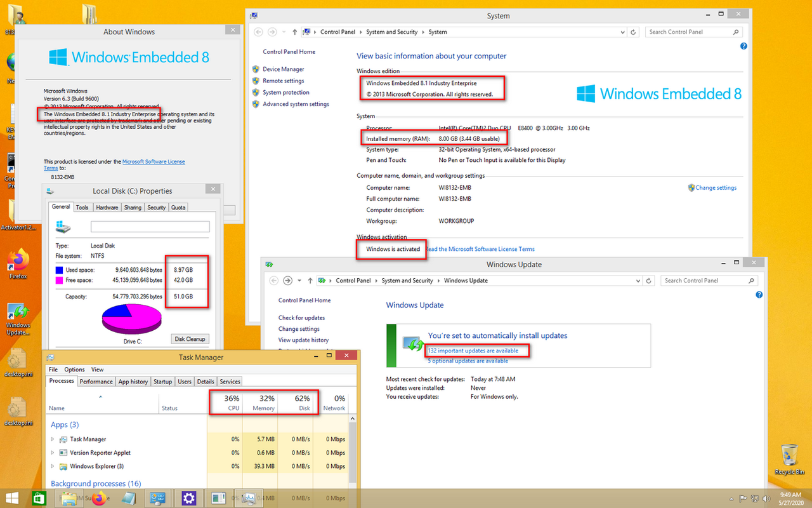Select the Control Panel taskbar icon
812x508 pixels.
pos(158,498)
